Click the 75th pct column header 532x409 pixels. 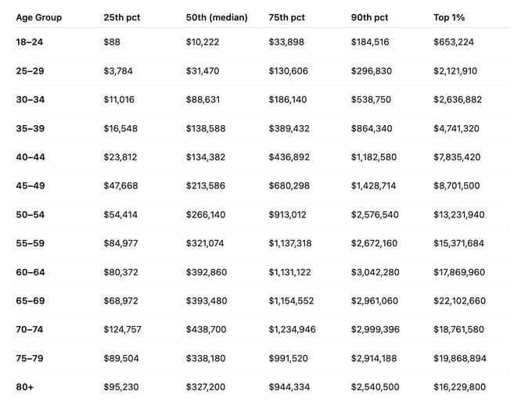(286, 17)
